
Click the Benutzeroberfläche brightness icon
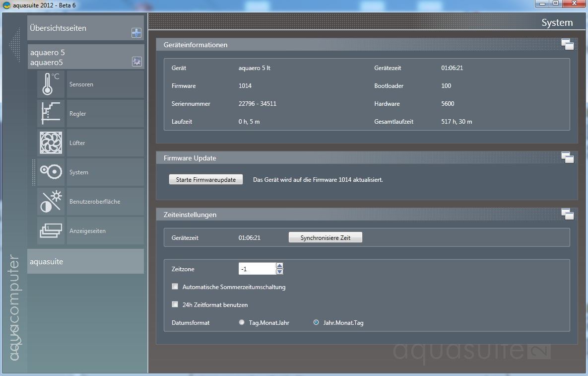(51, 202)
